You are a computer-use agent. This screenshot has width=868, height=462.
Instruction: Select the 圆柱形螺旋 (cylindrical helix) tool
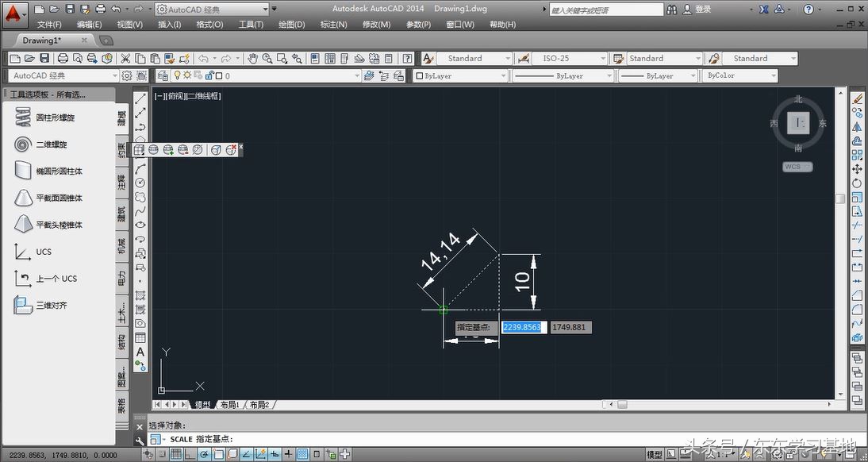[55, 117]
